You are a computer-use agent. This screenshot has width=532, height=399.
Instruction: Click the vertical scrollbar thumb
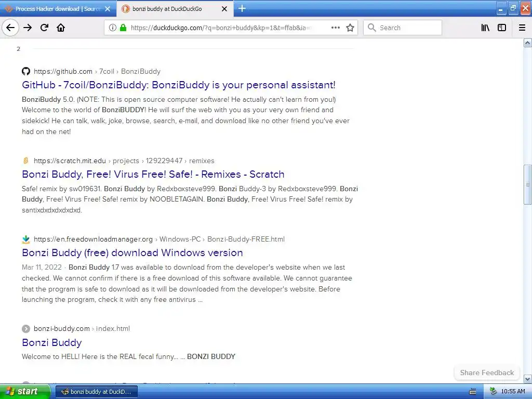[x=528, y=184]
